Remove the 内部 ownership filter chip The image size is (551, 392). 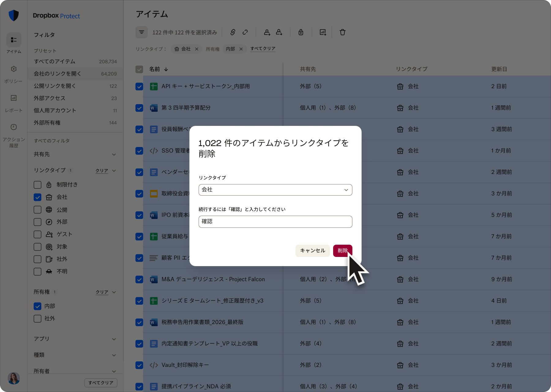point(241,49)
